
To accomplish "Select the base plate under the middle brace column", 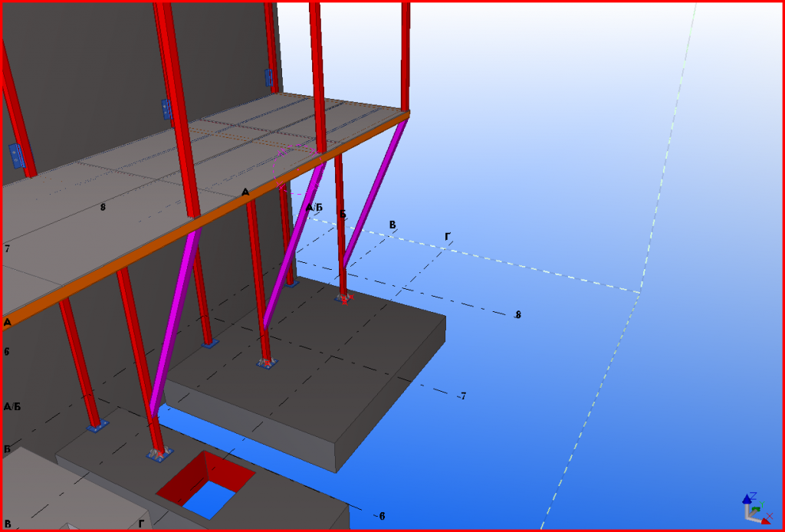I will pyautogui.click(x=267, y=363).
